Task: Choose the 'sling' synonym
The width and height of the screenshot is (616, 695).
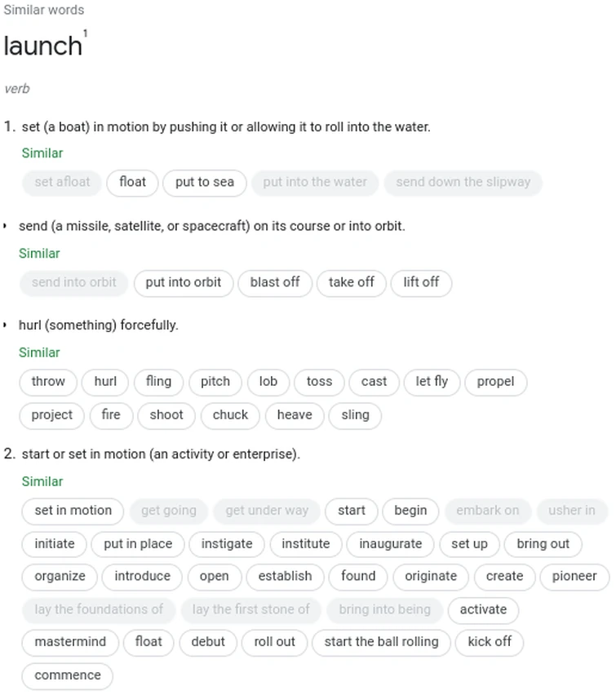Action: [355, 415]
